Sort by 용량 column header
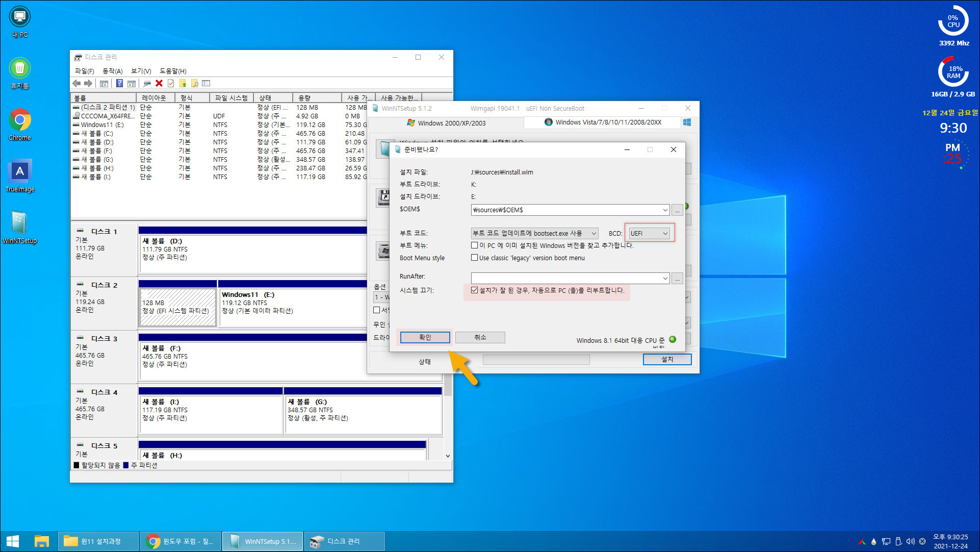The image size is (980, 552). click(x=317, y=98)
